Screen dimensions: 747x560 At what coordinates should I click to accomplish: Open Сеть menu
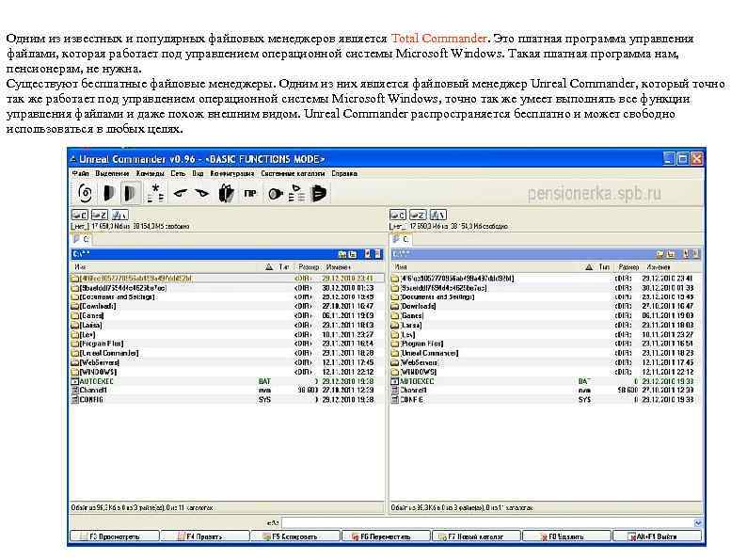pos(178,173)
